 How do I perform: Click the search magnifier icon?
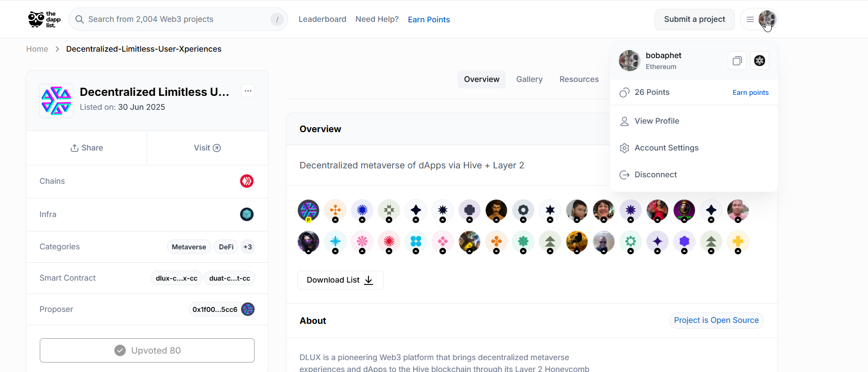point(80,19)
